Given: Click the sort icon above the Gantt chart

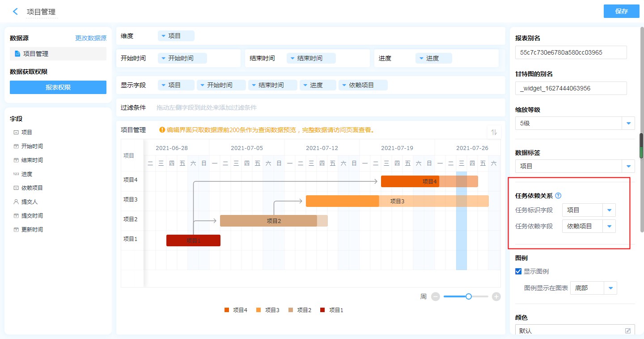Looking at the screenshot, I should tap(494, 132).
